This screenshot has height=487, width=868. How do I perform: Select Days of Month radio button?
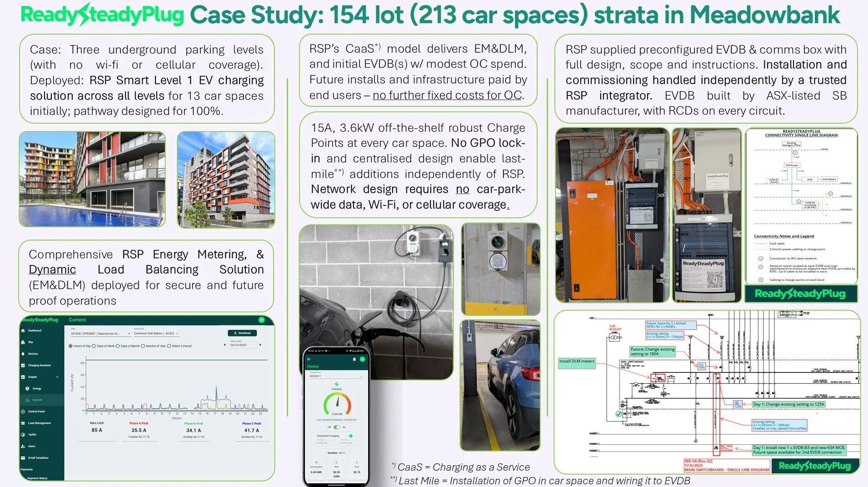click(x=118, y=346)
